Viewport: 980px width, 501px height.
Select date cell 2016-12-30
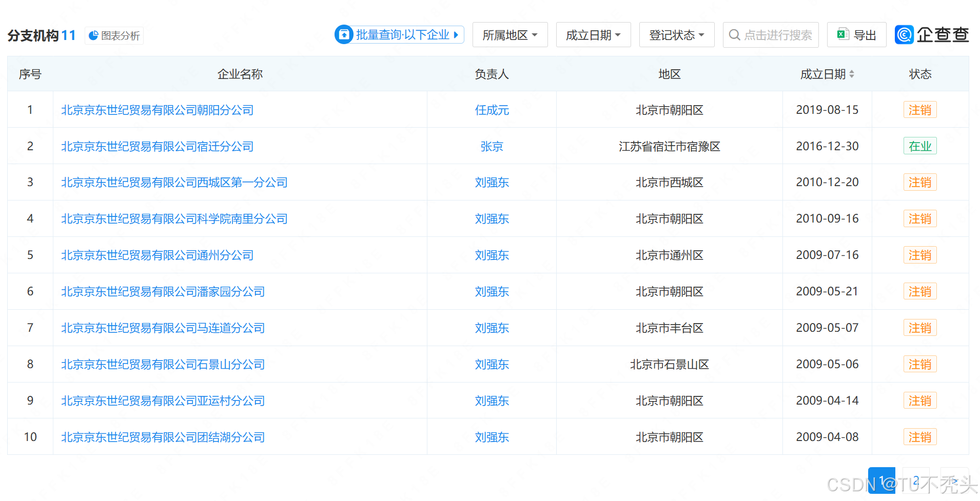(x=827, y=146)
